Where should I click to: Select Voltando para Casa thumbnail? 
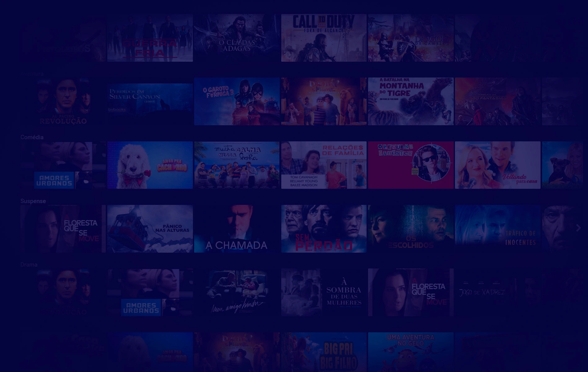point(498,165)
